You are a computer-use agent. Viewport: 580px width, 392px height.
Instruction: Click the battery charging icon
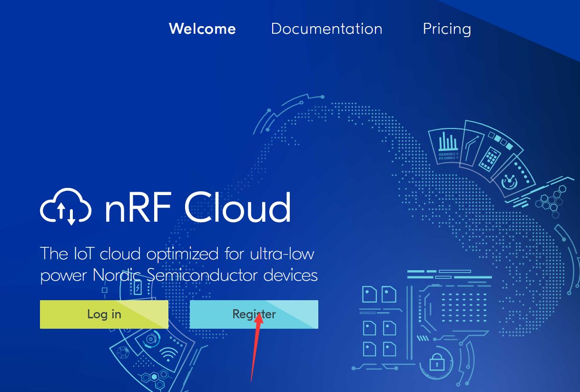138,287
